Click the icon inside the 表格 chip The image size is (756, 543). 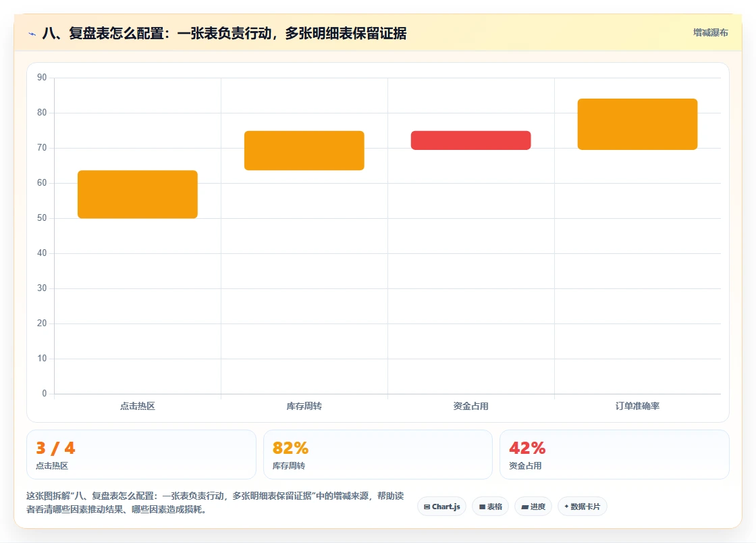tap(482, 507)
